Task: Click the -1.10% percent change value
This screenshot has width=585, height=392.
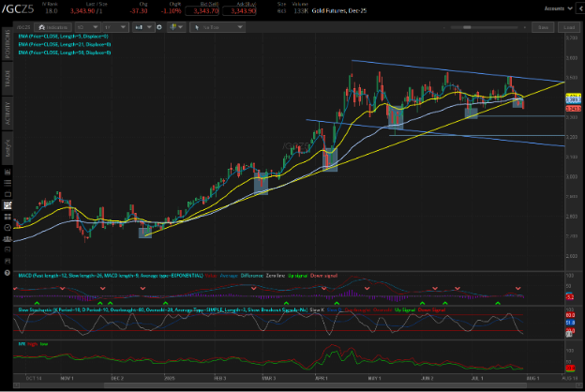Action: (172, 11)
